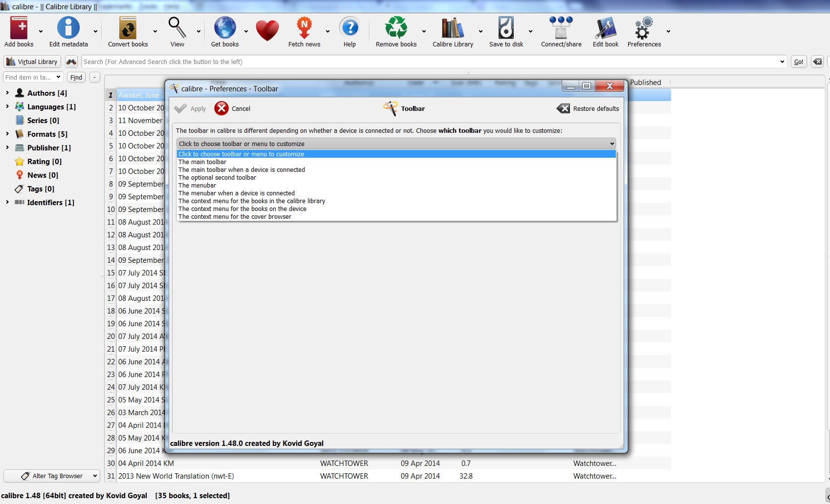Click the Apply button in Preferences

(190, 108)
